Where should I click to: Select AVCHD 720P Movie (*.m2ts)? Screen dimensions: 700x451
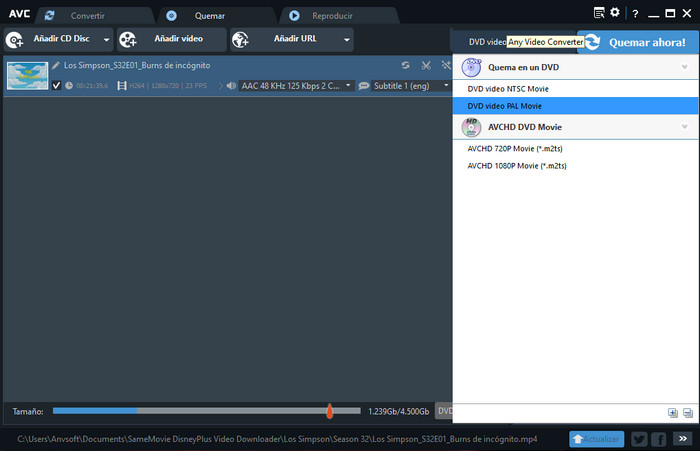click(575, 149)
